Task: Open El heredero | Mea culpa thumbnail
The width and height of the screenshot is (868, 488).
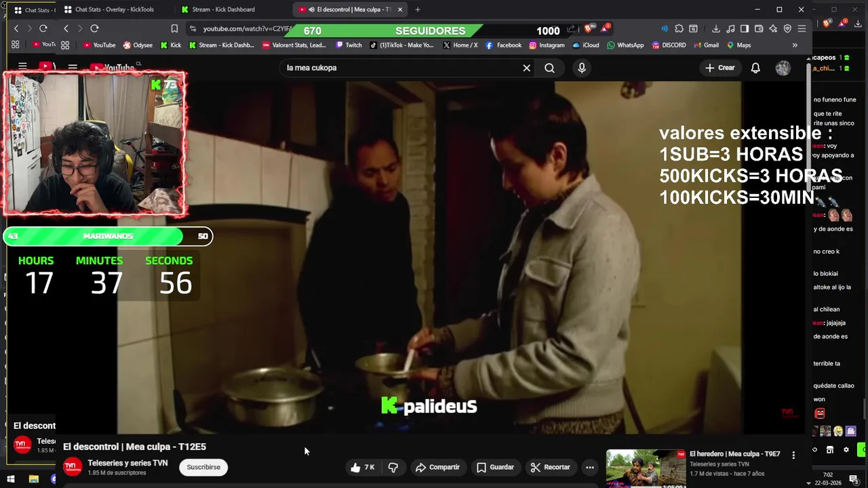Action: (x=646, y=468)
